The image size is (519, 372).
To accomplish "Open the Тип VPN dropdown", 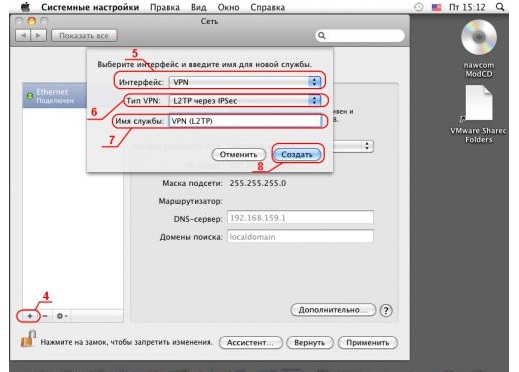I will pyautogui.click(x=245, y=101).
